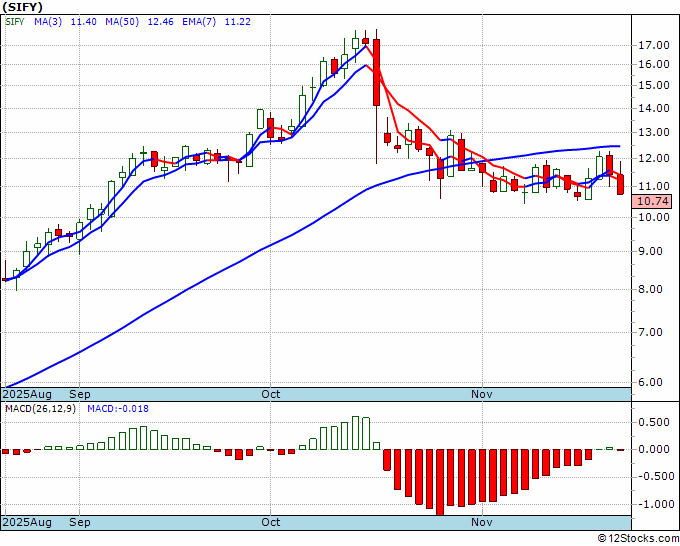This screenshot has height=546, width=680.
Task: Click 2025Aug on the price chart date axis
Action: (27, 394)
